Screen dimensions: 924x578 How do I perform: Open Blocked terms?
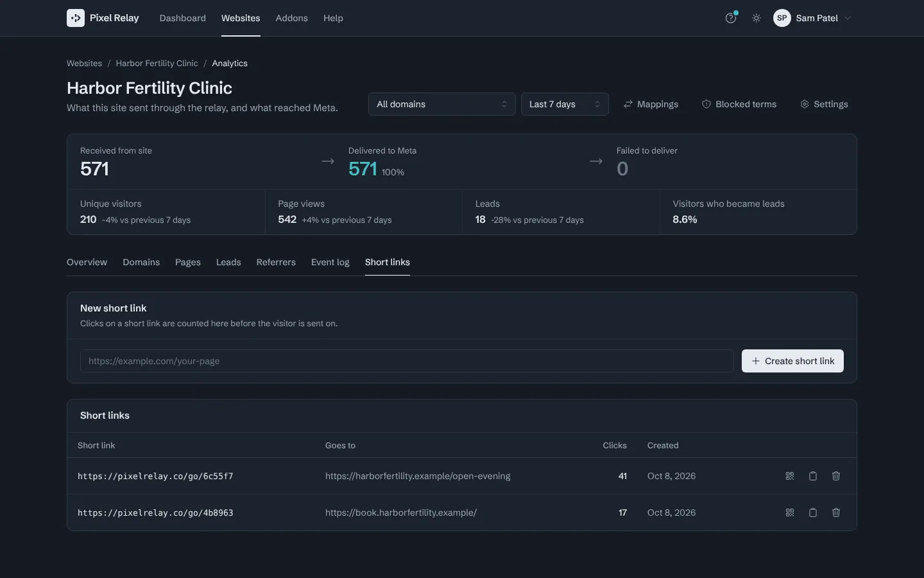[739, 104]
